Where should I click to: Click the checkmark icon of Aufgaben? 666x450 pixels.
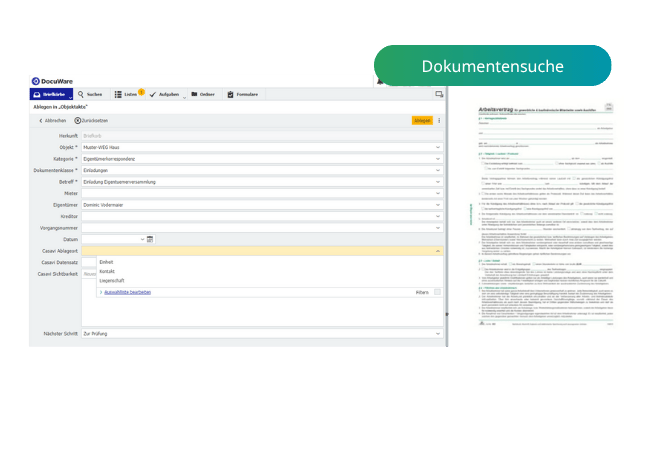pyautogui.click(x=152, y=94)
